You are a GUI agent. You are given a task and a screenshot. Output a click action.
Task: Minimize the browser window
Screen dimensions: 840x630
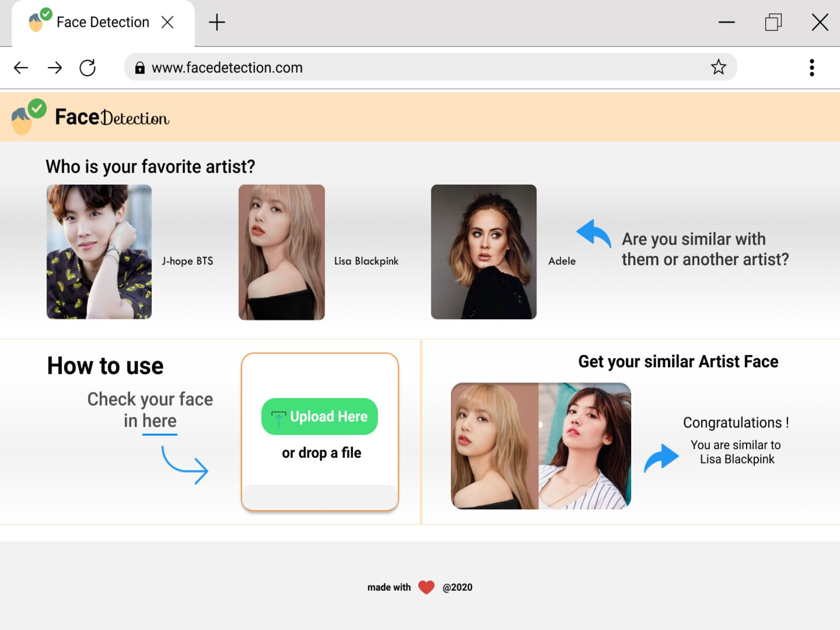click(x=727, y=23)
